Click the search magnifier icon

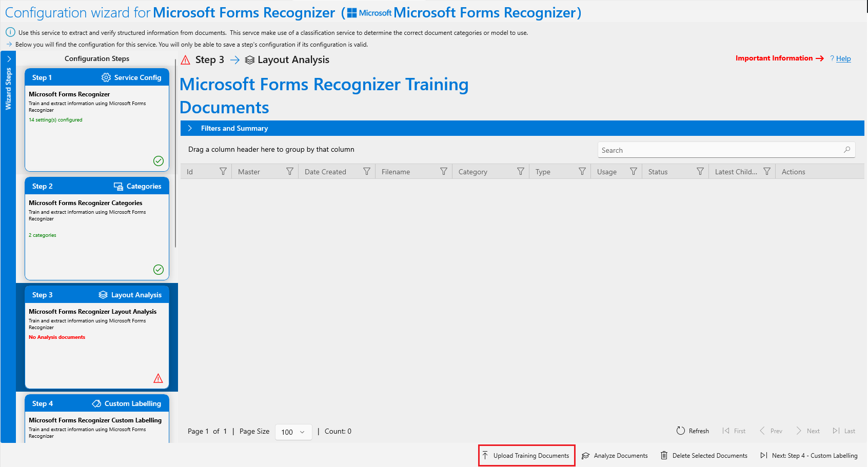847,150
